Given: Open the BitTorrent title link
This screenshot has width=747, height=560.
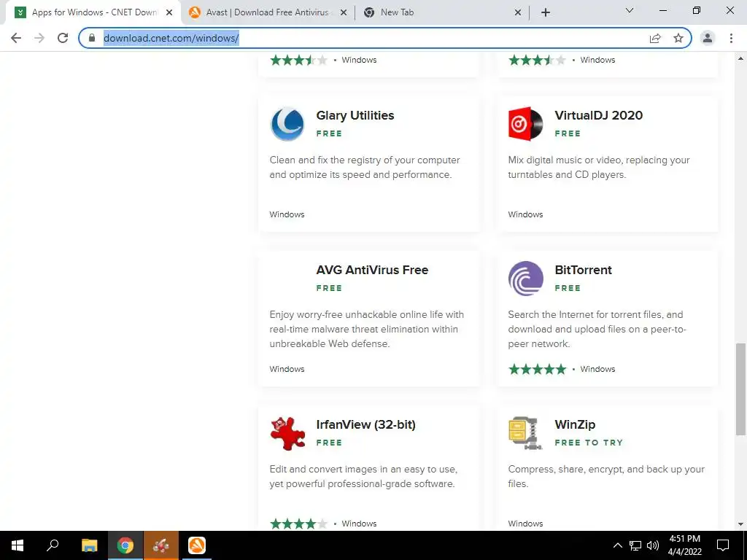Looking at the screenshot, I should click(x=583, y=270).
